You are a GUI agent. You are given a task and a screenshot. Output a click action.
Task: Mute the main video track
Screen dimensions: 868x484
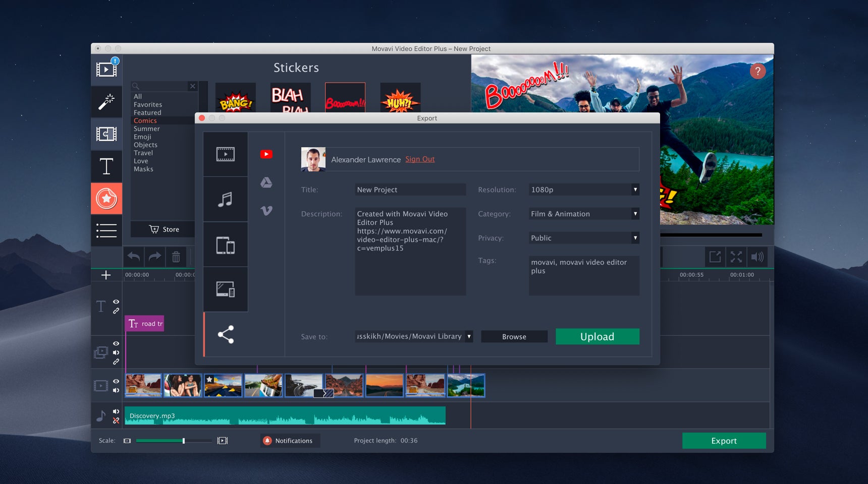point(116,390)
